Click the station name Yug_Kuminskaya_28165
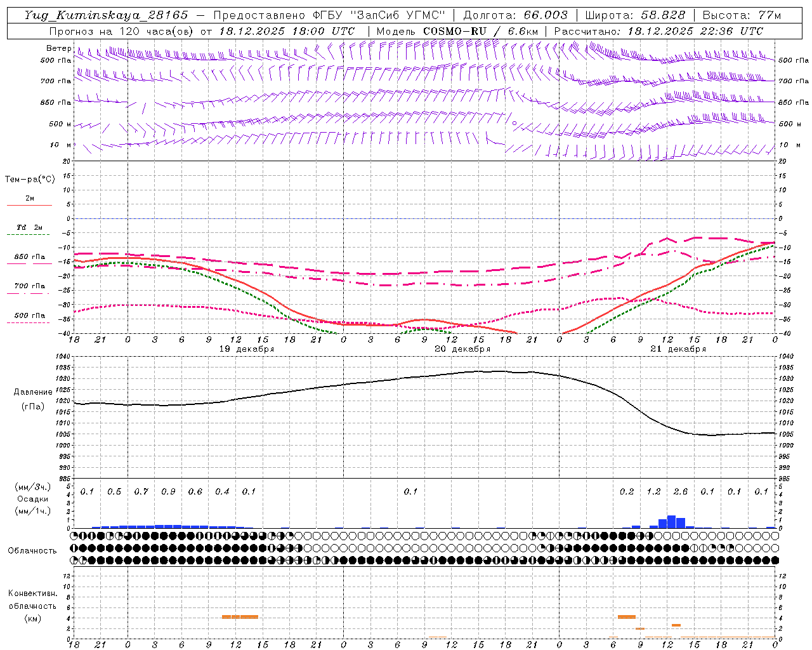The height and width of the screenshot is (650, 812). pyautogui.click(x=106, y=15)
